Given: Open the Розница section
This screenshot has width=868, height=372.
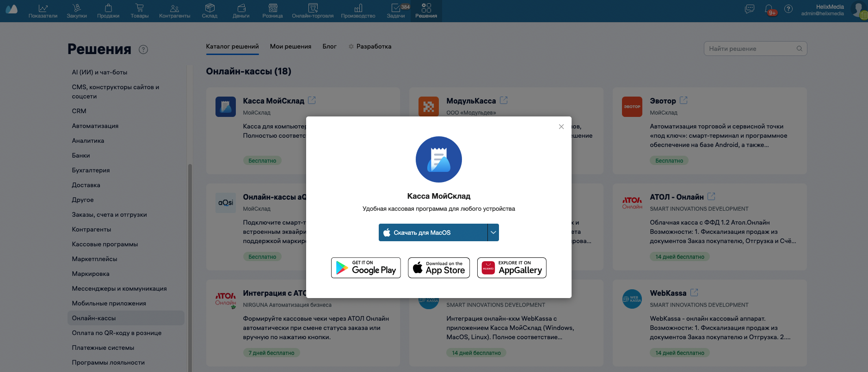Looking at the screenshot, I should click(273, 11).
